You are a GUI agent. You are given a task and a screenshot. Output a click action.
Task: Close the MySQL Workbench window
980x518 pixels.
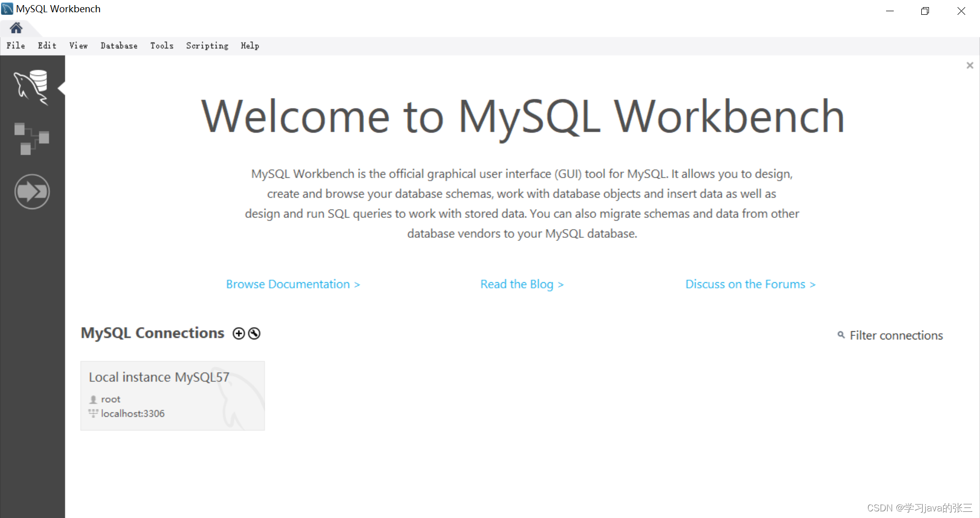(961, 11)
